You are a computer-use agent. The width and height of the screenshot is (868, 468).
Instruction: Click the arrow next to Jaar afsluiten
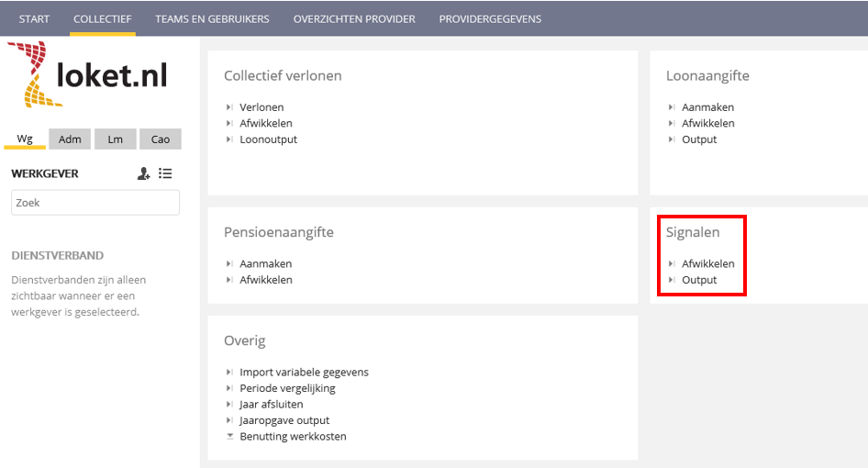tap(229, 405)
